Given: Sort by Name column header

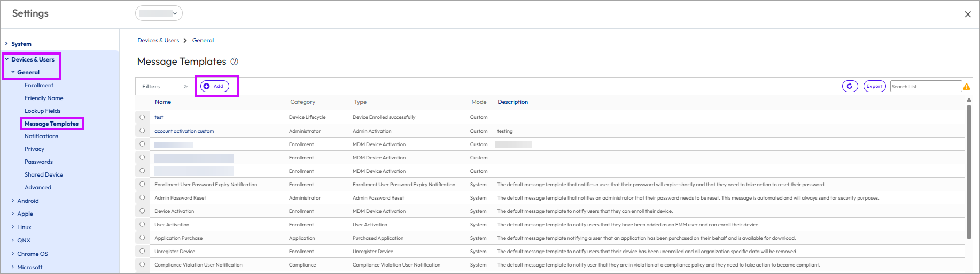Looking at the screenshot, I should pyautogui.click(x=163, y=102).
